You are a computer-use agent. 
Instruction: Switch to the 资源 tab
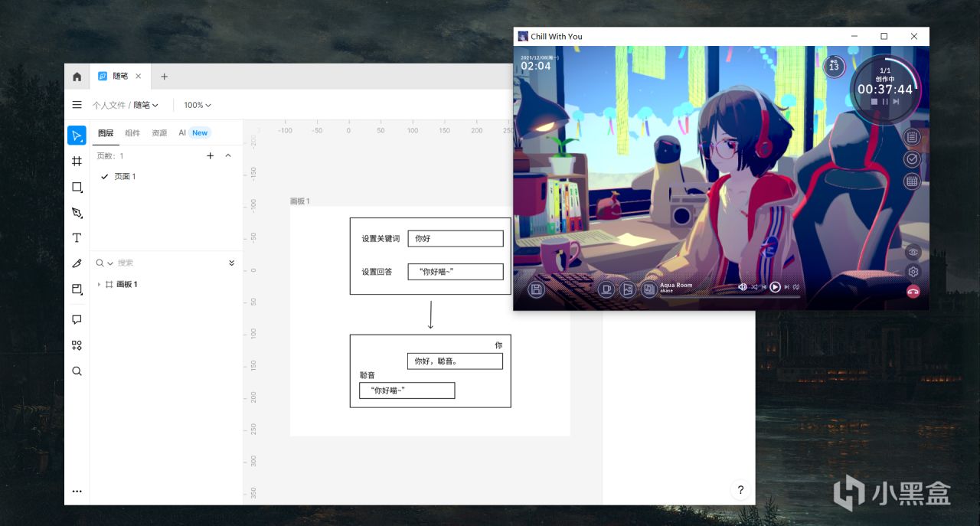(x=159, y=132)
